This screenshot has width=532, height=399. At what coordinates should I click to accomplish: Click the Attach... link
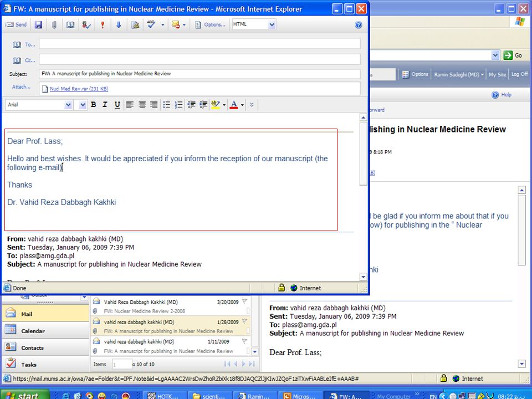(22, 87)
